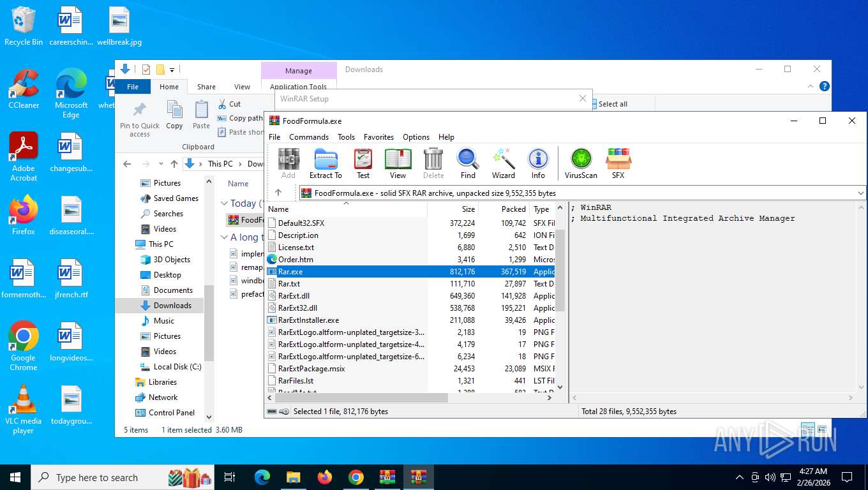Click Chrome icon in the taskbar
This screenshot has width=868, height=490.
click(355, 477)
